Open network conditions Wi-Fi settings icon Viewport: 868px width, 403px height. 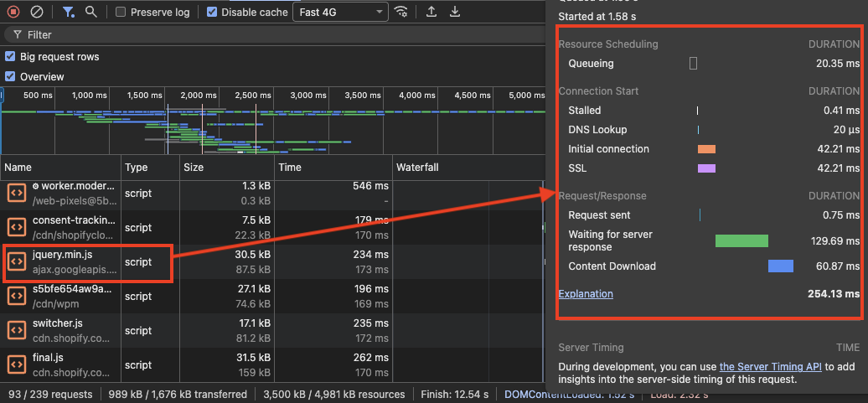click(x=402, y=13)
